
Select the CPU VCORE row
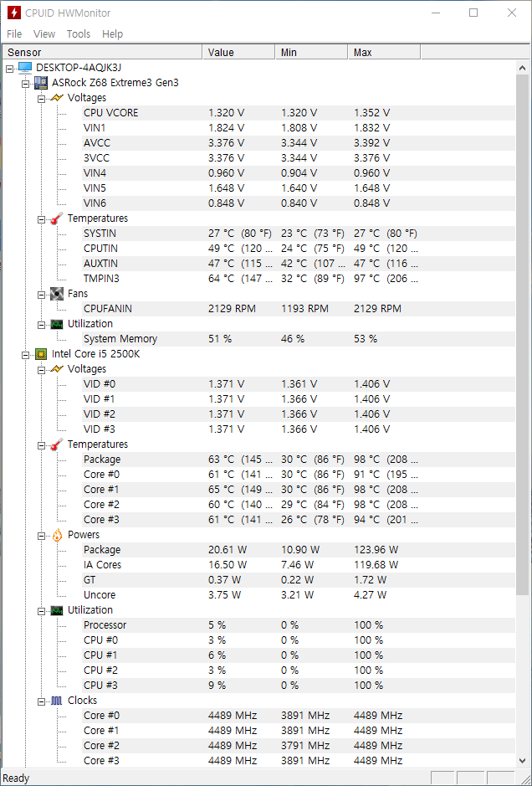pyautogui.click(x=299, y=113)
